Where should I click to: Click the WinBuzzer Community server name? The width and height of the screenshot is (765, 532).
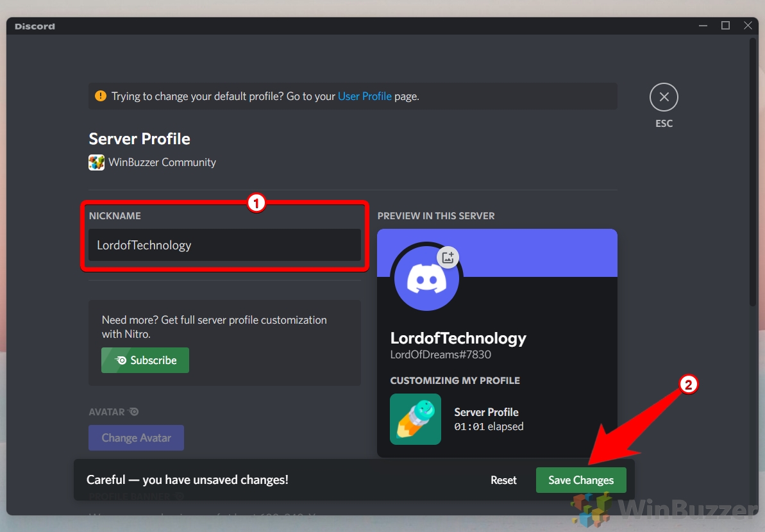point(162,162)
